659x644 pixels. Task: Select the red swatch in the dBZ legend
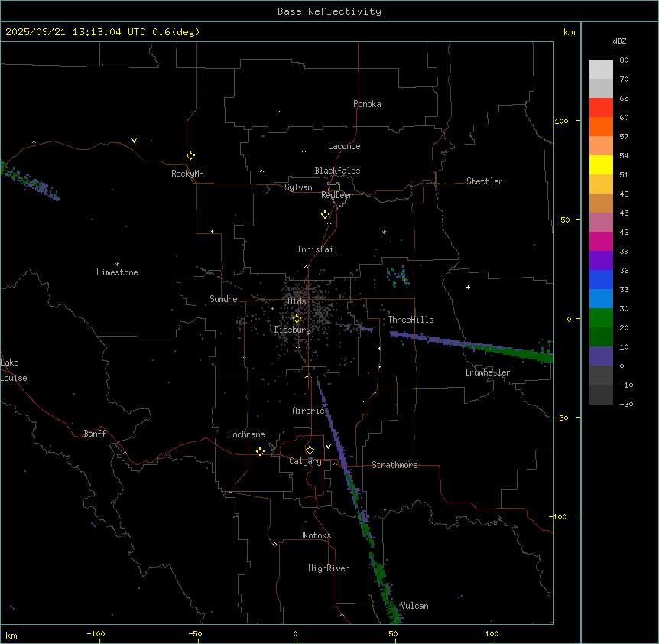(601, 108)
